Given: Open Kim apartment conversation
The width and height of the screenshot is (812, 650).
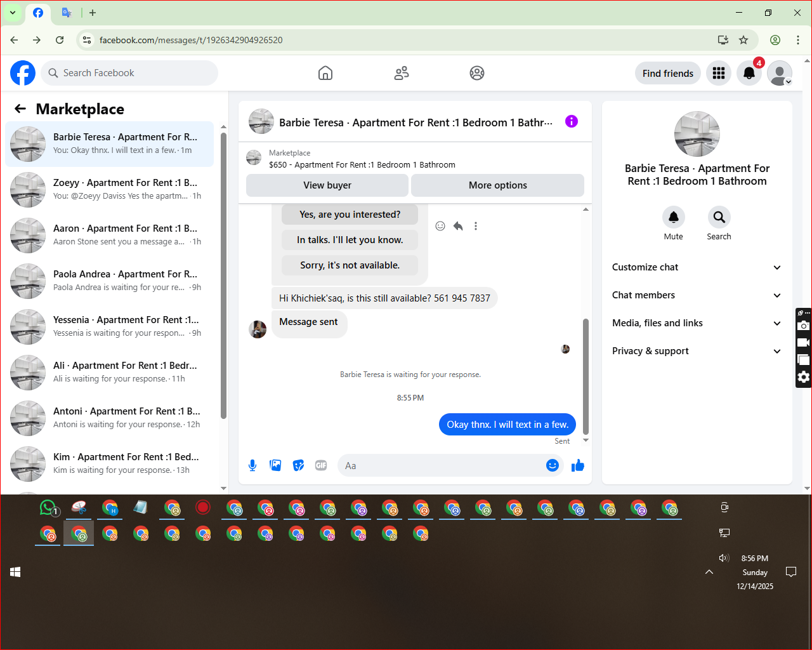Looking at the screenshot, I should (x=109, y=464).
